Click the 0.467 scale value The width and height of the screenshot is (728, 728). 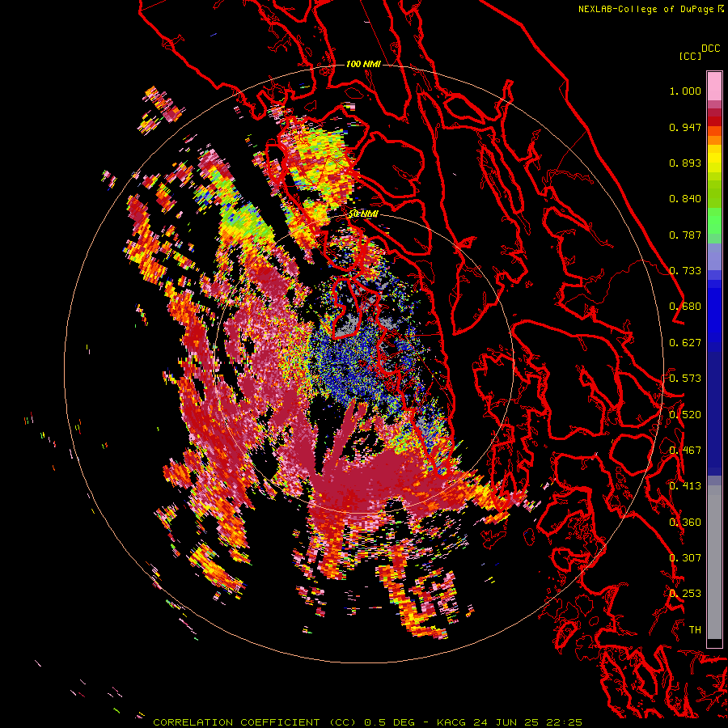tap(685, 450)
